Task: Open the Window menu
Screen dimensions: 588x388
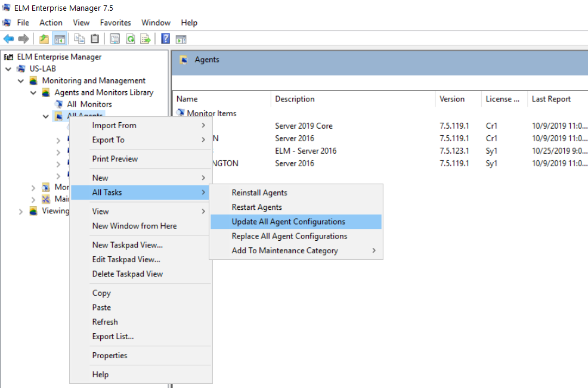Action: [x=156, y=23]
